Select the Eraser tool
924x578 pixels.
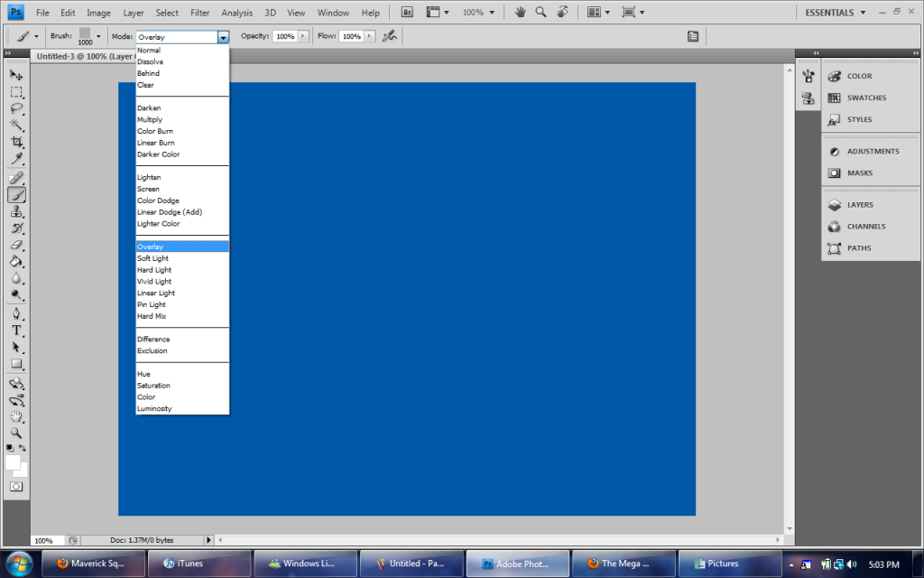coord(16,245)
